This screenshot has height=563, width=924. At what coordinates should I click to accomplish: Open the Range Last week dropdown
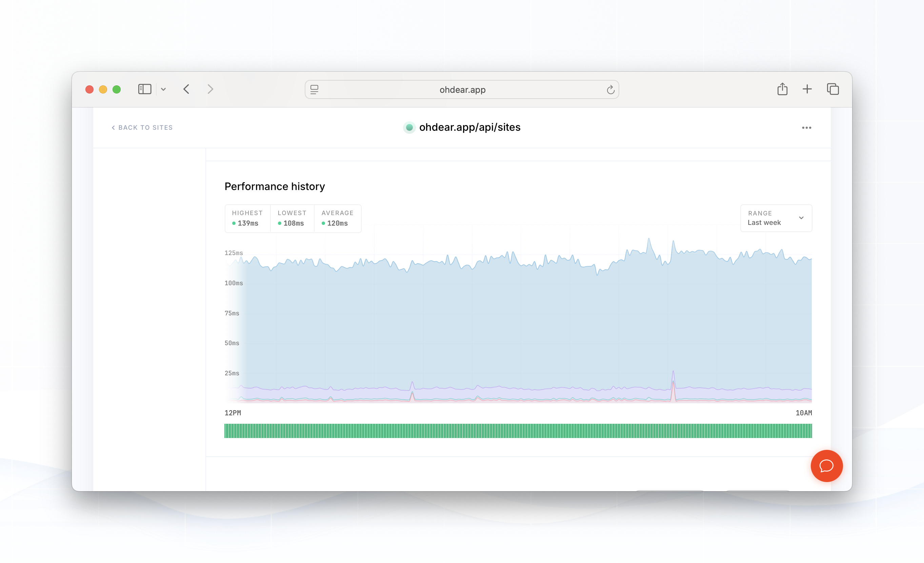776,218
